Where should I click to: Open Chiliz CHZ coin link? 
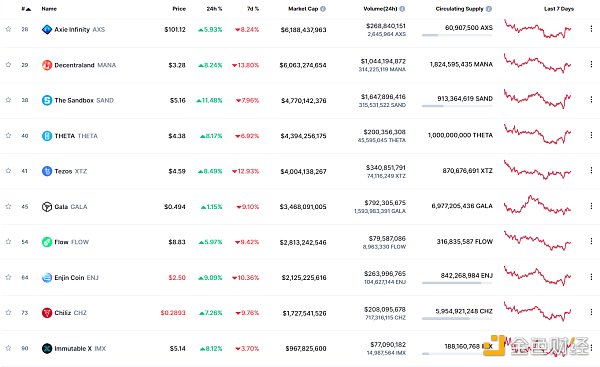click(70, 313)
